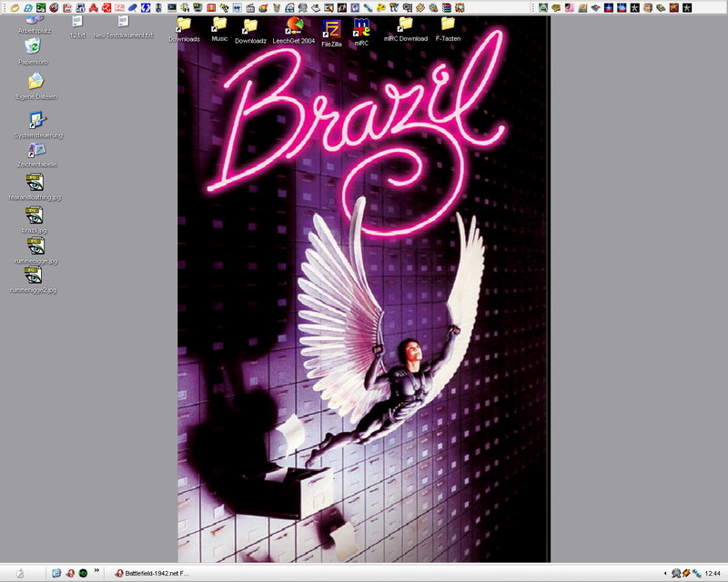
Task: Launch the Systemsteuerung shortcut
Action: pyautogui.click(x=38, y=125)
